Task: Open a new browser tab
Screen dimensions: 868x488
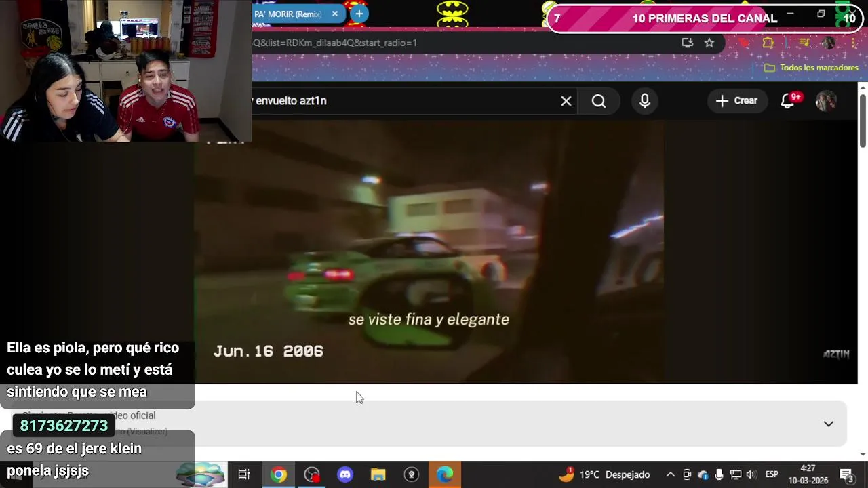Action: 359,14
